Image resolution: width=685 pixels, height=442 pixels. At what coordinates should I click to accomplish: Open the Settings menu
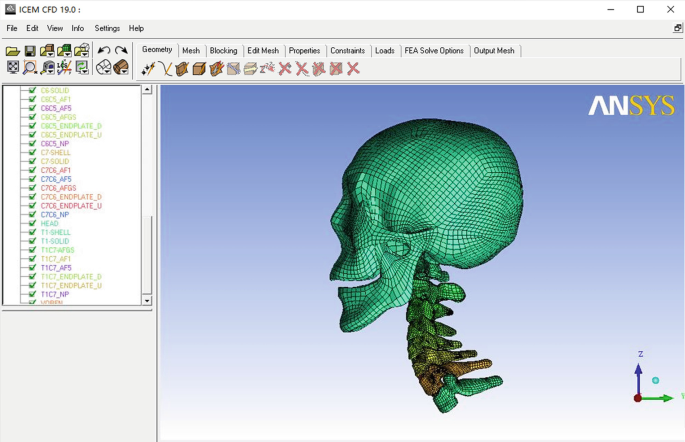click(107, 29)
